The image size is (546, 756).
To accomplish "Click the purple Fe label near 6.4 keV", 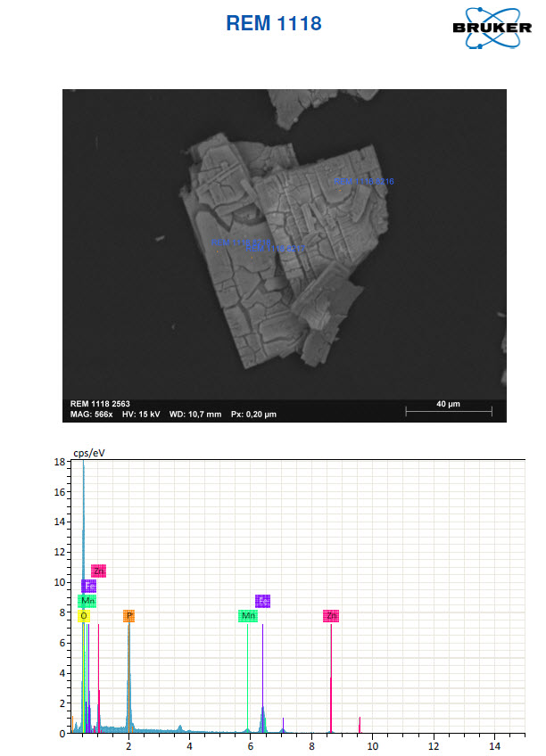I will point(262,601).
